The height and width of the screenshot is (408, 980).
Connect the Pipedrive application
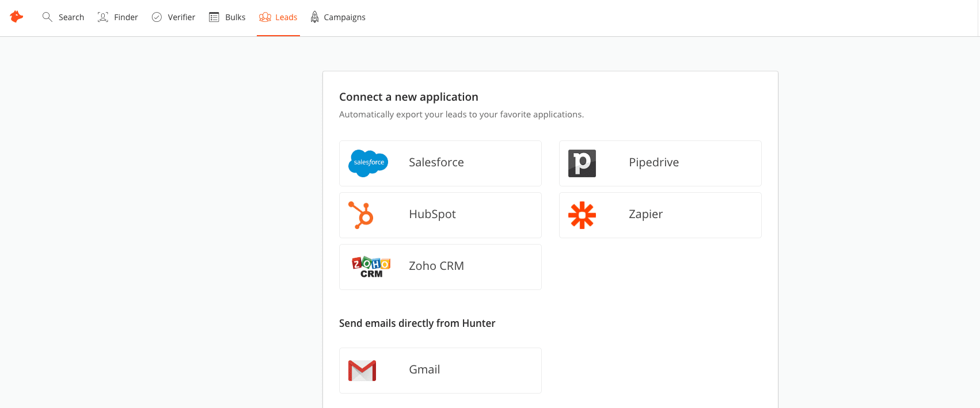click(x=660, y=163)
